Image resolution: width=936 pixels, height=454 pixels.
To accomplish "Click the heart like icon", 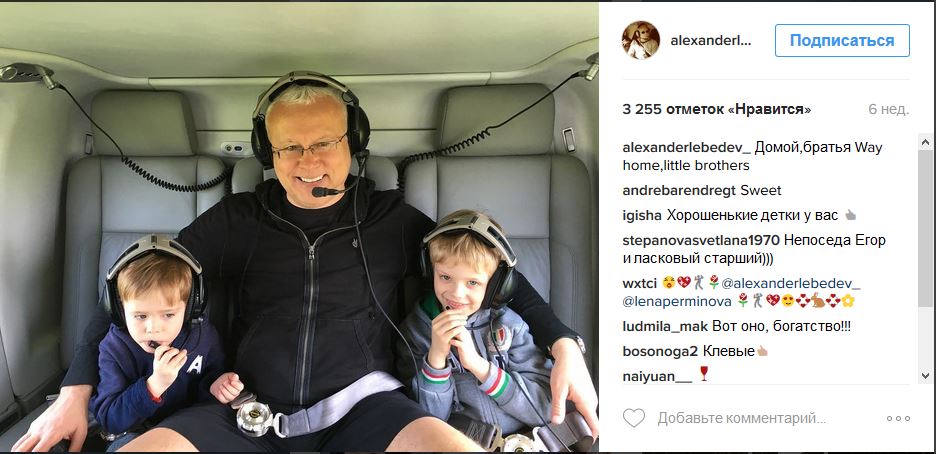I will (x=633, y=418).
